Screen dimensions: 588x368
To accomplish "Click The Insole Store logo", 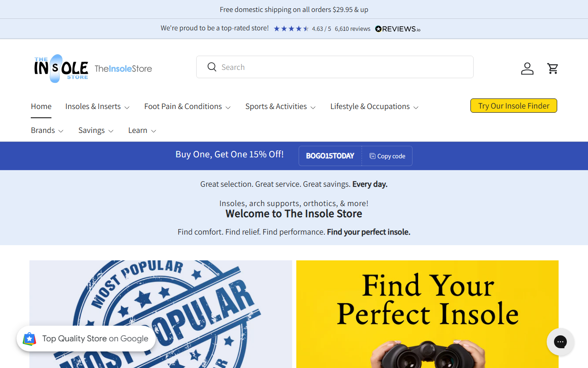I will (93, 69).
